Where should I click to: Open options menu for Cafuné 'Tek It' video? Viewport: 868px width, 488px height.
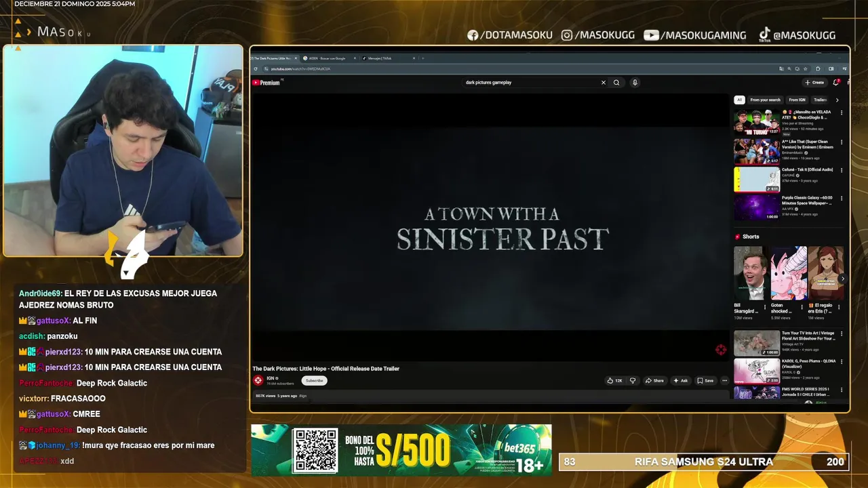click(x=842, y=170)
